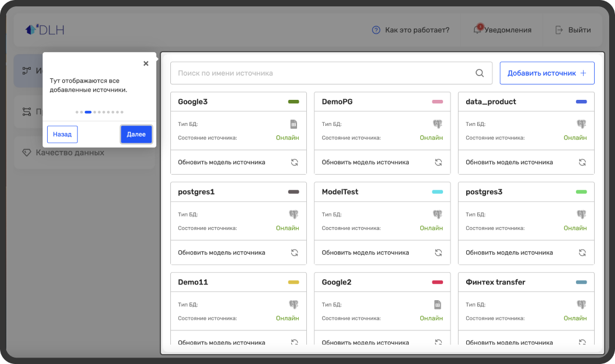Click the dark gray tag on postgres1
The image size is (615, 364).
294,192
